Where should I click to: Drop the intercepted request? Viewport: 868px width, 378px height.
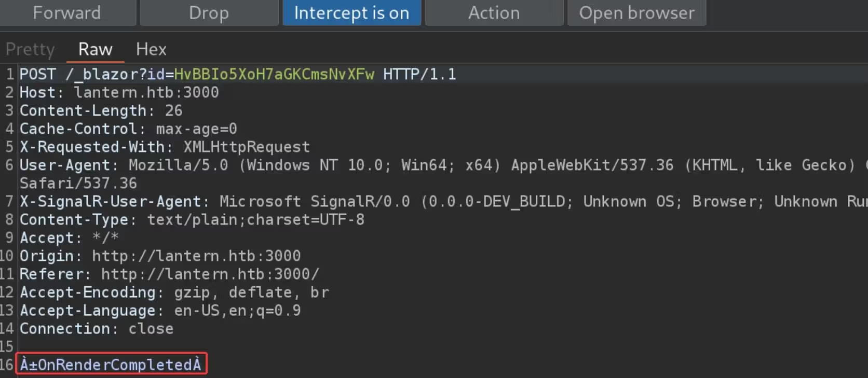click(209, 12)
